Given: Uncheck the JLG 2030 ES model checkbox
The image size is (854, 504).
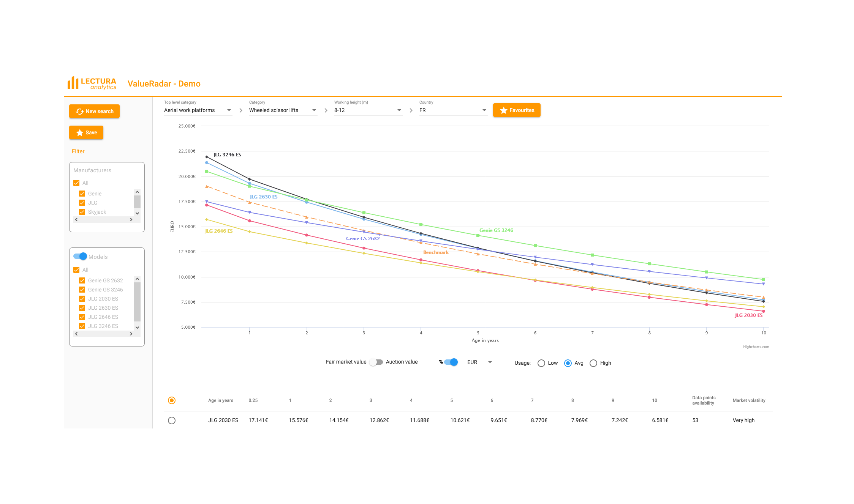Looking at the screenshot, I should pos(82,299).
